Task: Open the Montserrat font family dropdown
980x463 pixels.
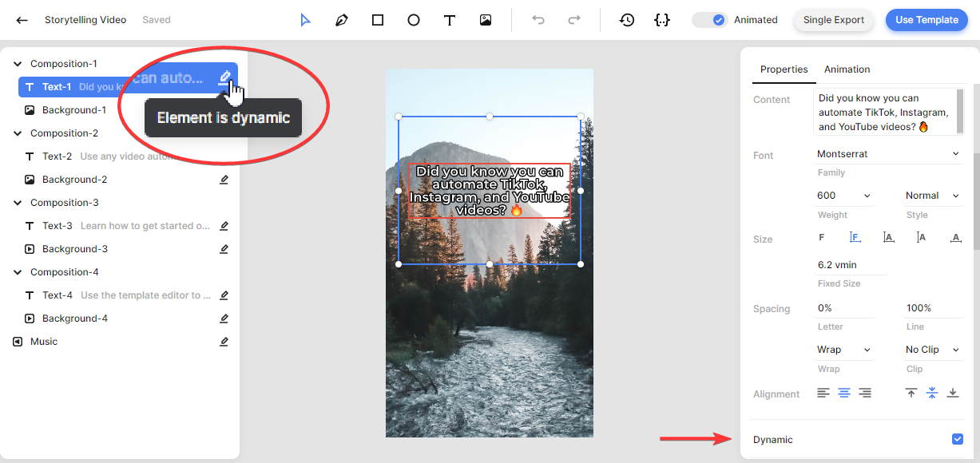Action: (x=887, y=153)
